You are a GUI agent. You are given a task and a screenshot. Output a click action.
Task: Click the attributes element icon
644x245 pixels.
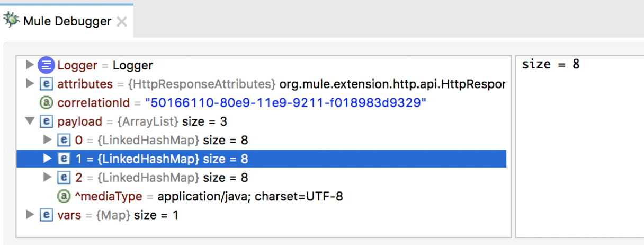pos(46,84)
